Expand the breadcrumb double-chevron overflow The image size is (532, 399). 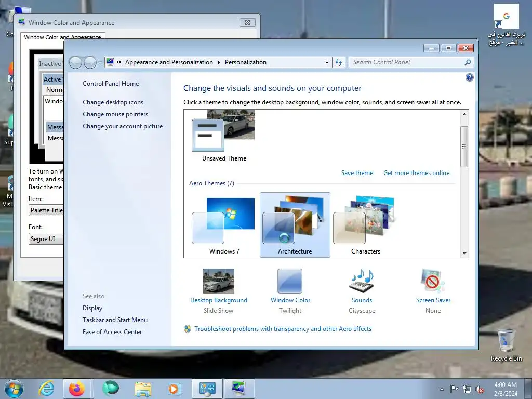(x=119, y=62)
